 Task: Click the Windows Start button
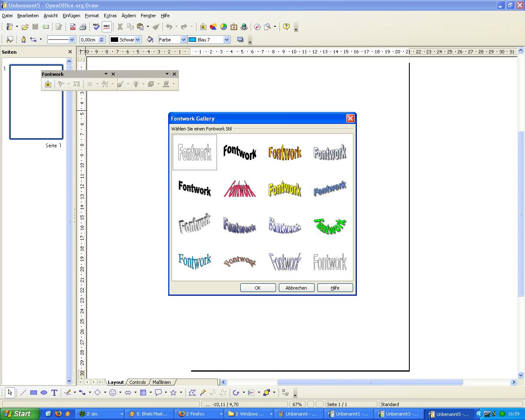(20, 414)
